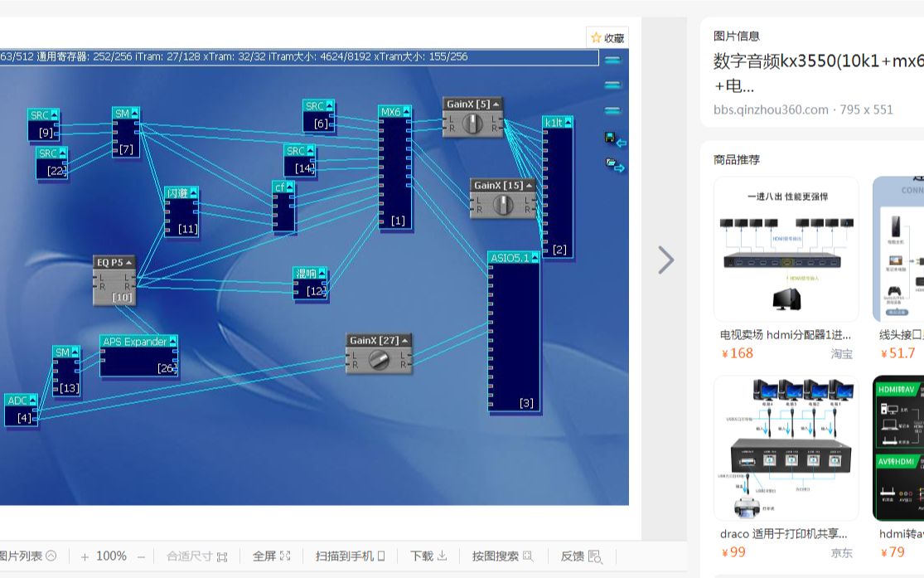The height and width of the screenshot is (578, 924).
Task: Click the SRC [9] sample rate converter
Action: [x=43, y=123]
